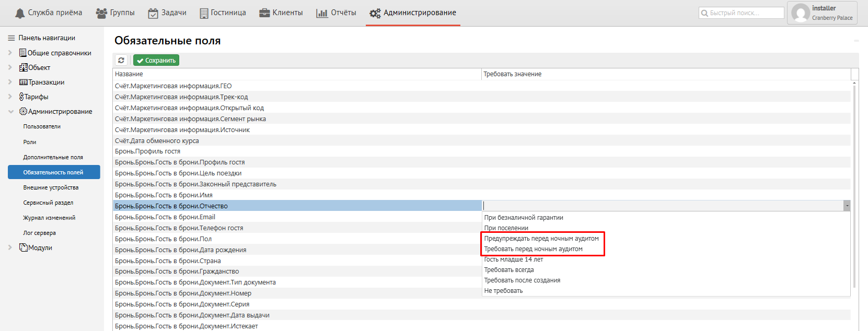Screen dimensions: 868x331
Task: Toggle the Панель навигации hamburger icon
Action: 11,38
